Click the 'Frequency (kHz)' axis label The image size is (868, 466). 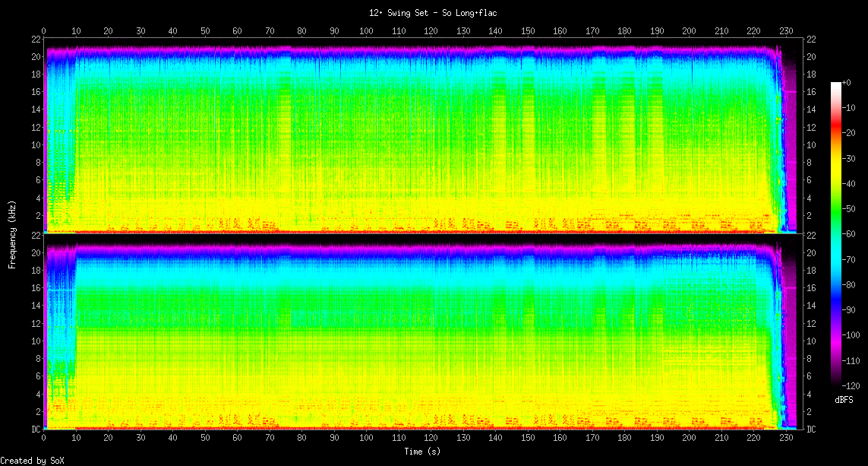coord(12,233)
